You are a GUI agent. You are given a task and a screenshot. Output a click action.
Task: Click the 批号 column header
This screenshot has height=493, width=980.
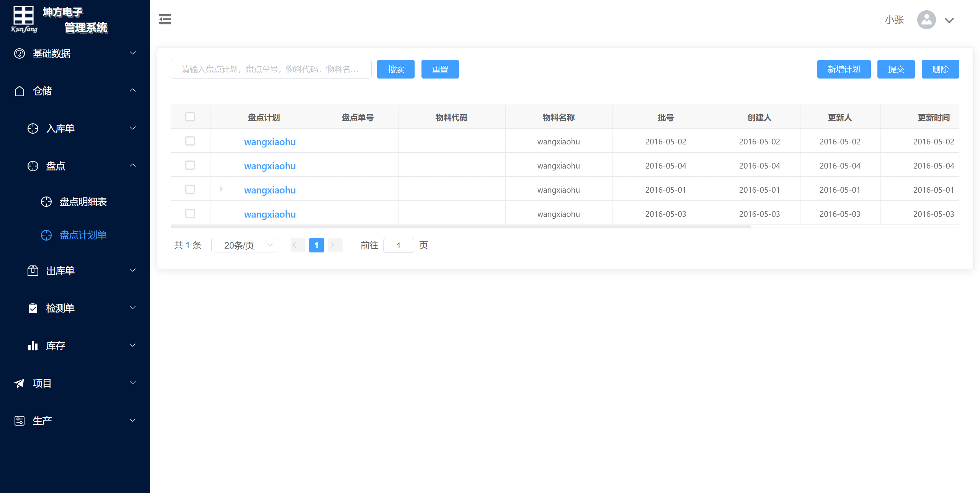(666, 117)
